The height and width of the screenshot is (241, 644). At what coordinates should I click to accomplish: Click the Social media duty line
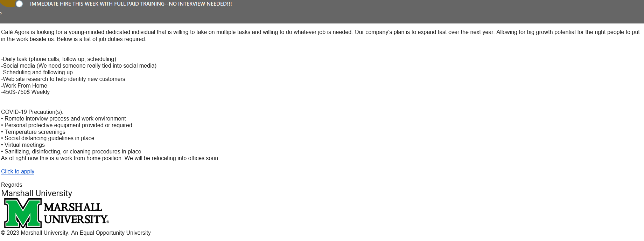tap(79, 66)
